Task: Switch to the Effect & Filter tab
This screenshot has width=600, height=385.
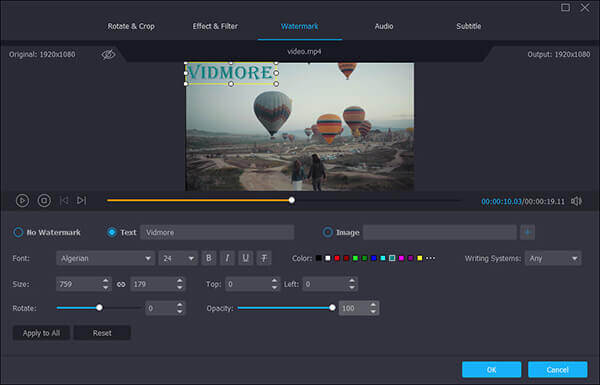Action: [x=215, y=26]
